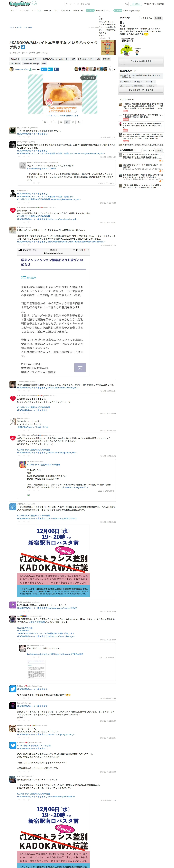The height and width of the screenshot is (868, 174).
Task: Open 今週の人気 in the top navigation
Action: click(66, 10)
